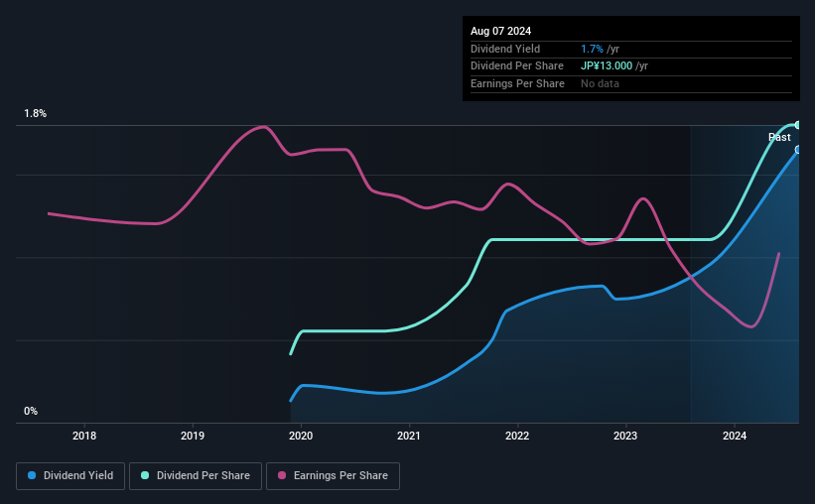Select the teal endpoint marker at chart top

pos(797,125)
